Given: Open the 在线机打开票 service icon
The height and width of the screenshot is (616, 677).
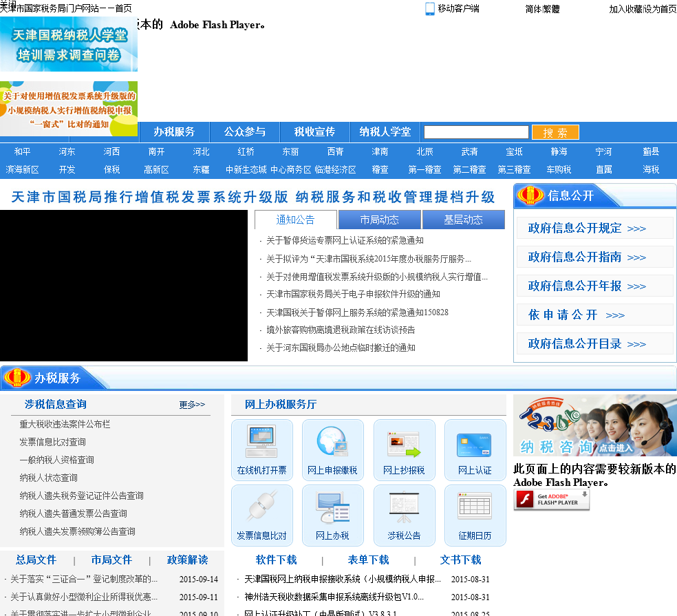Looking at the screenshot, I should 261,449.
